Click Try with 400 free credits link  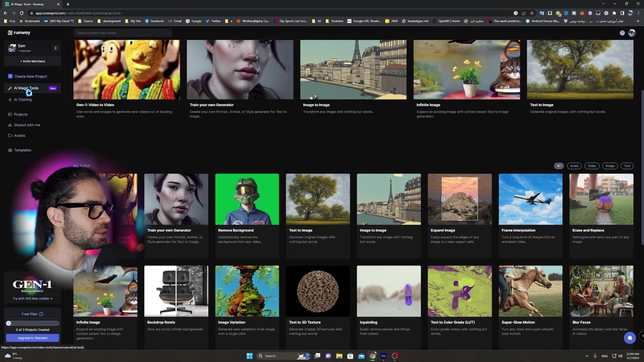[32, 298]
